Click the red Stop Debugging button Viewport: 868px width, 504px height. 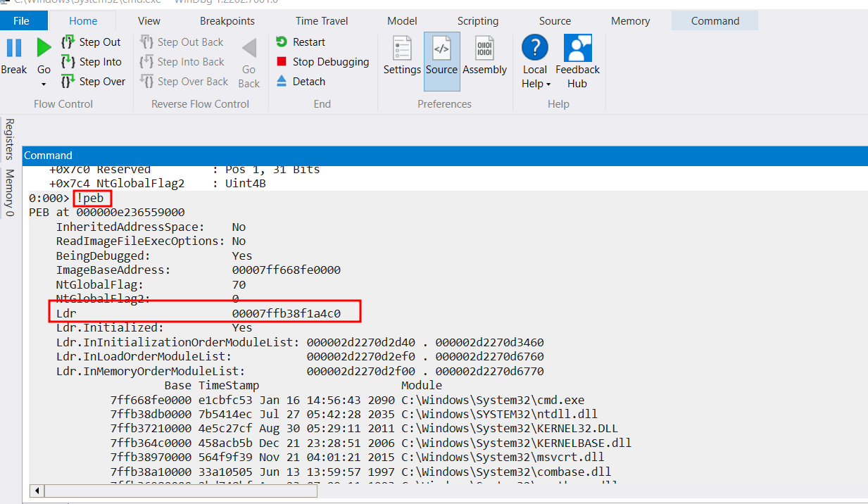click(322, 62)
